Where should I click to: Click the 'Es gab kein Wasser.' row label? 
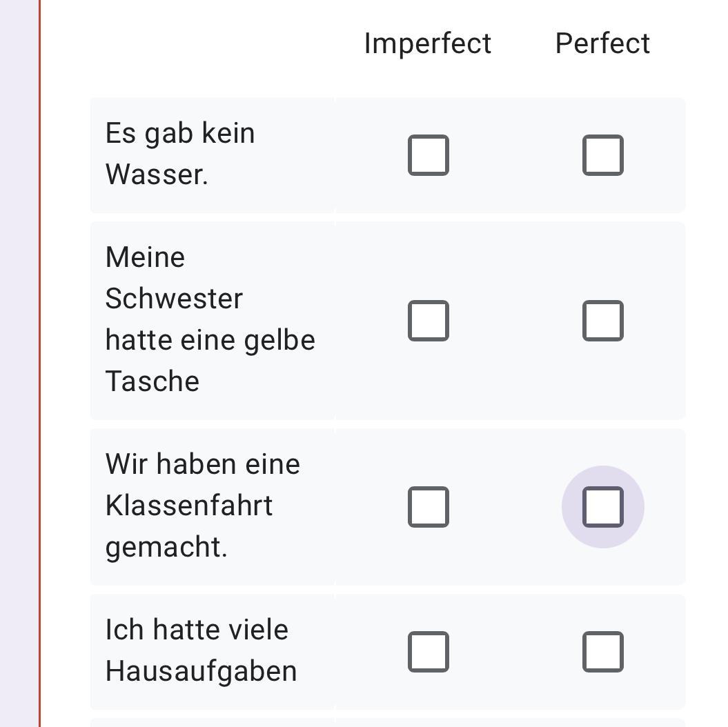[x=180, y=154]
